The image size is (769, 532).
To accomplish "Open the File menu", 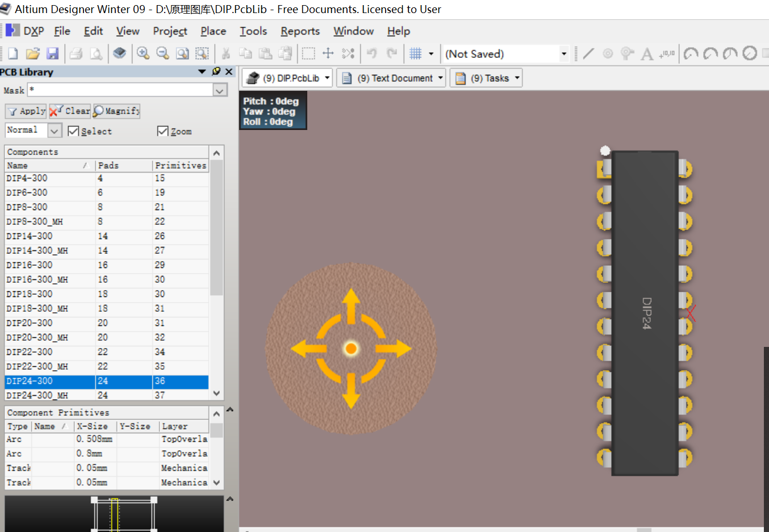I will point(62,31).
